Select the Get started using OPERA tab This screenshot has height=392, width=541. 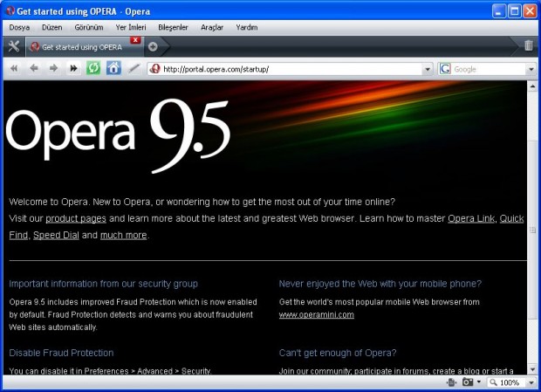[x=85, y=47]
